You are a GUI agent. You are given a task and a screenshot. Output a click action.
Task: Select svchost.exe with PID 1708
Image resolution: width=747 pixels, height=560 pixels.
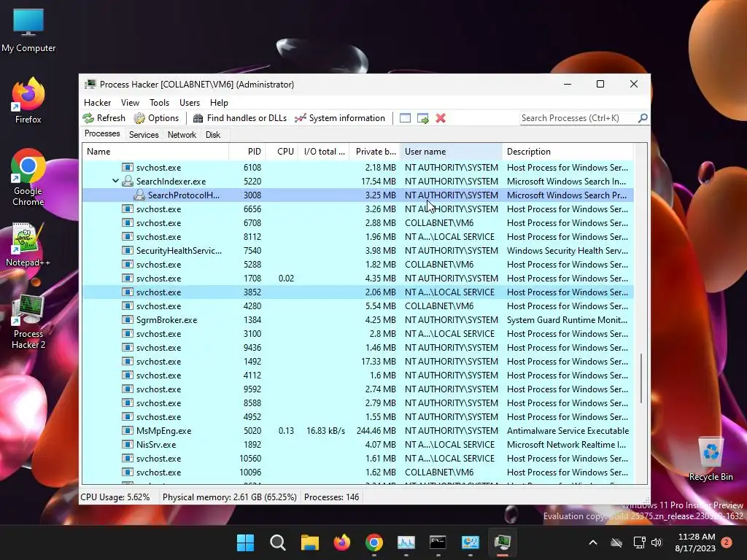pyautogui.click(x=357, y=278)
